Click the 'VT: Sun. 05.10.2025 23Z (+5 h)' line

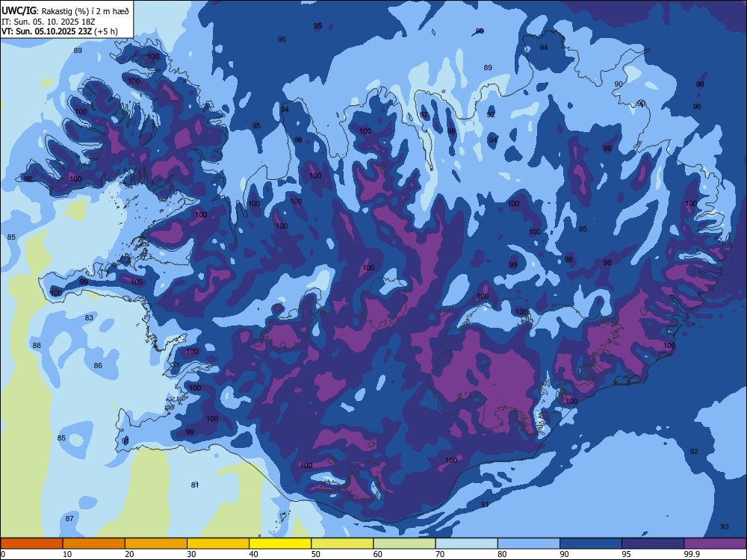(60, 31)
